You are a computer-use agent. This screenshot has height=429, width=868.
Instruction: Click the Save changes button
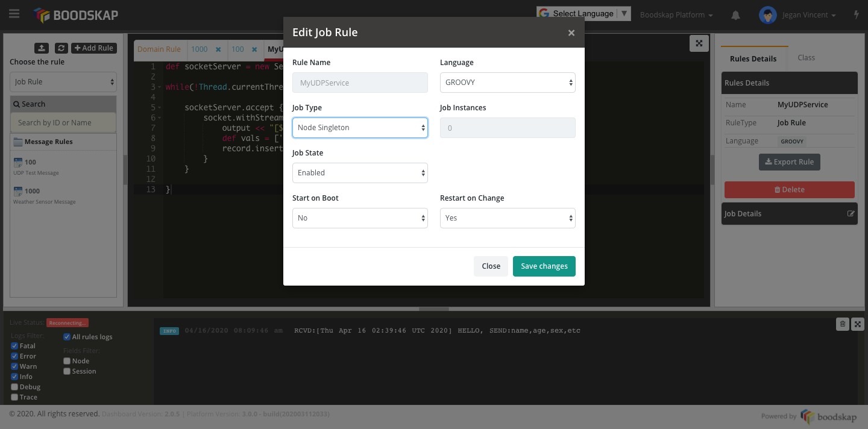click(x=544, y=266)
